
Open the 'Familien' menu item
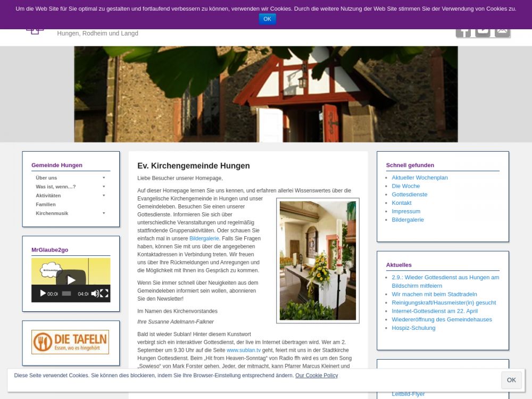click(x=46, y=204)
